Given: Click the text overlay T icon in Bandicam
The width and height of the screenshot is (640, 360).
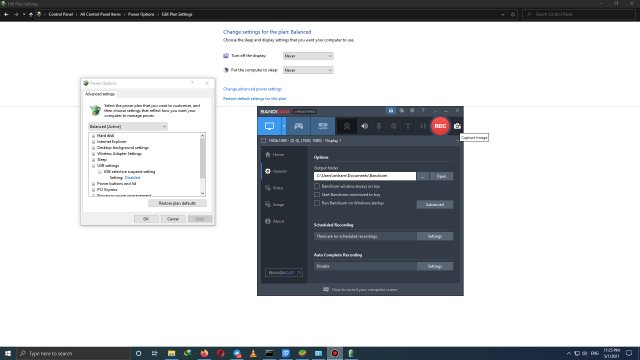Looking at the screenshot, I should [x=407, y=126].
